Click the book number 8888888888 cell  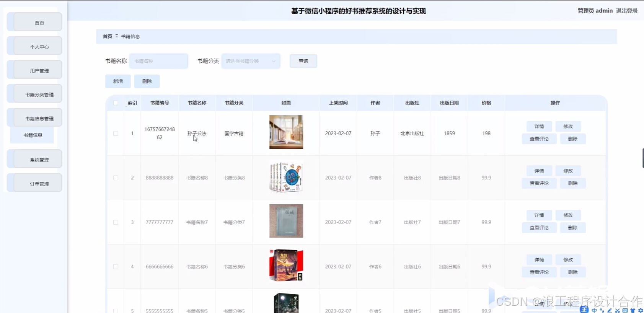pyautogui.click(x=160, y=178)
